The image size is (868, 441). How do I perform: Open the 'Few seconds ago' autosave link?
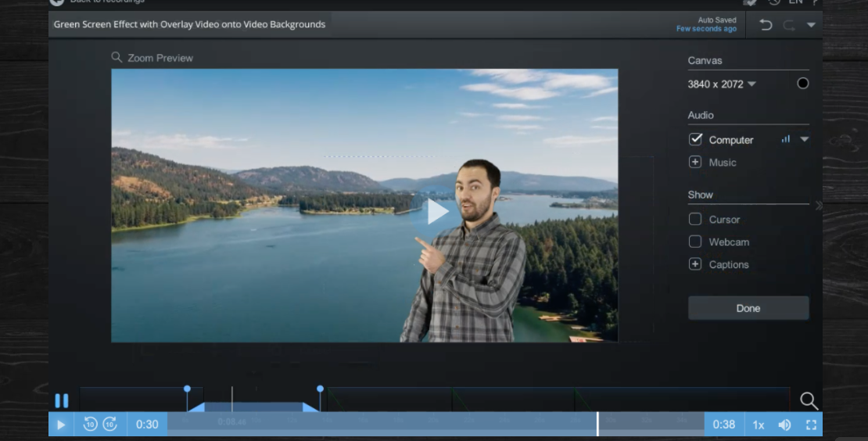(706, 29)
